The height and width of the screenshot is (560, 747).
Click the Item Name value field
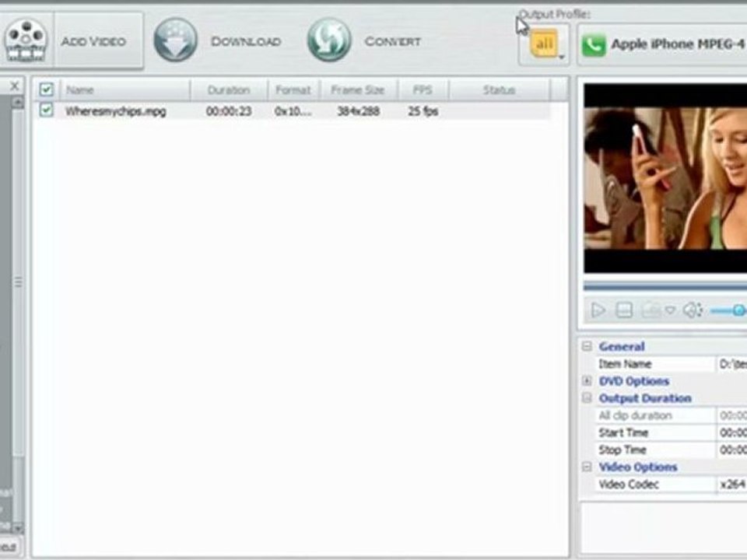[731, 364]
